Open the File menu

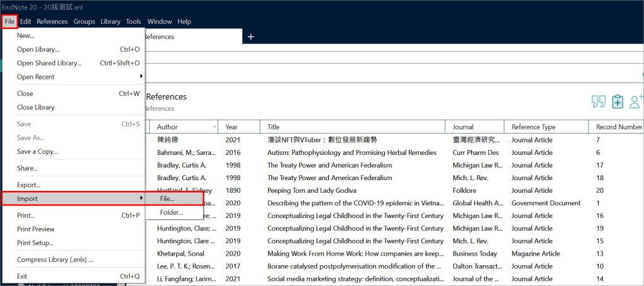[9, 21]
